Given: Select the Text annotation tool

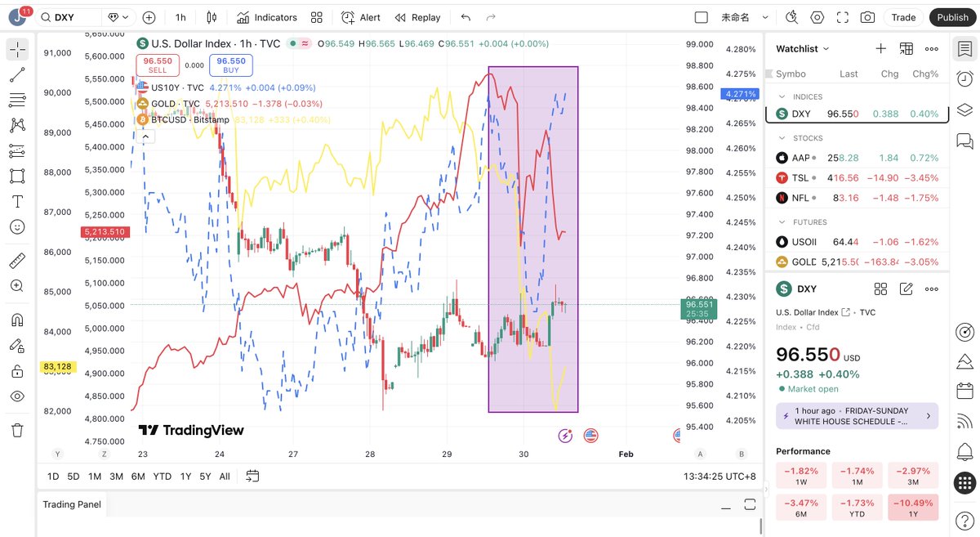Looking at the screenshot, I should [x=17, y=202].
